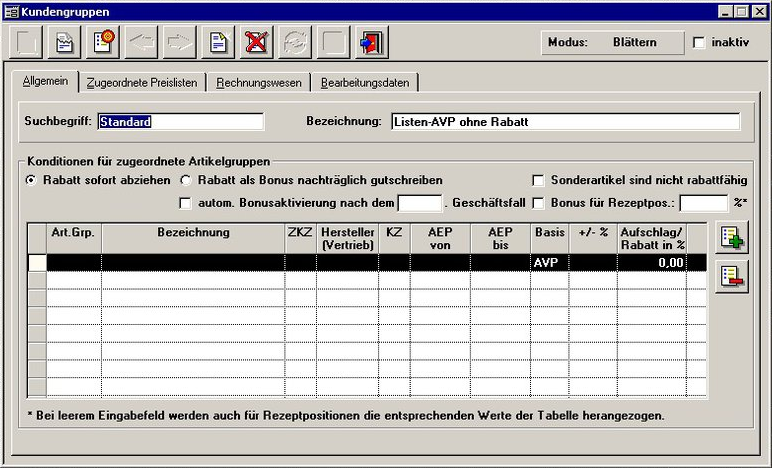The image size is (772, 468).
Task: Click the torn-page document toolbar icon
Action: click(65, 43)
